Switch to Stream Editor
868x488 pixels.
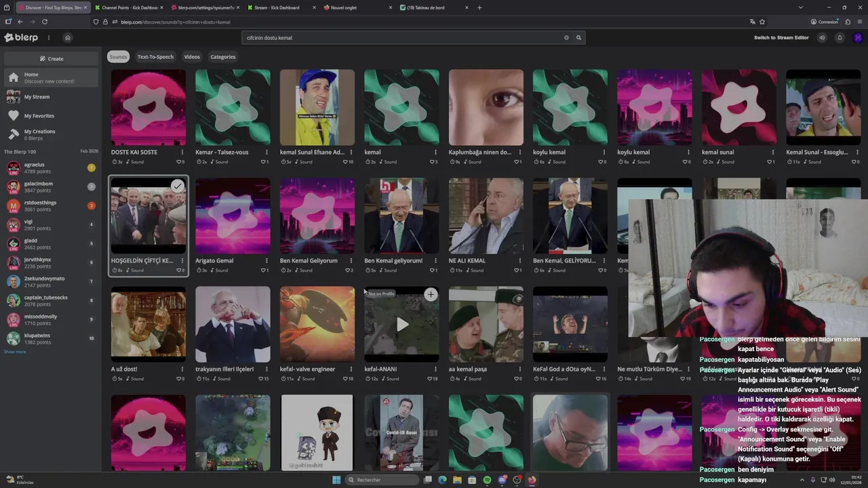[x=781, y=38]
